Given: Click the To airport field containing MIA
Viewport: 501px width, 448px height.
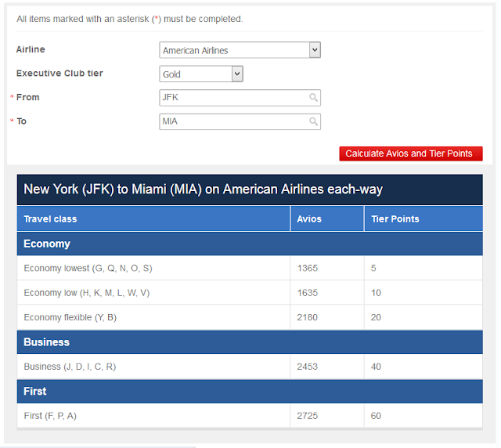Looking at the screenshot, I should (x=240, y=121).
